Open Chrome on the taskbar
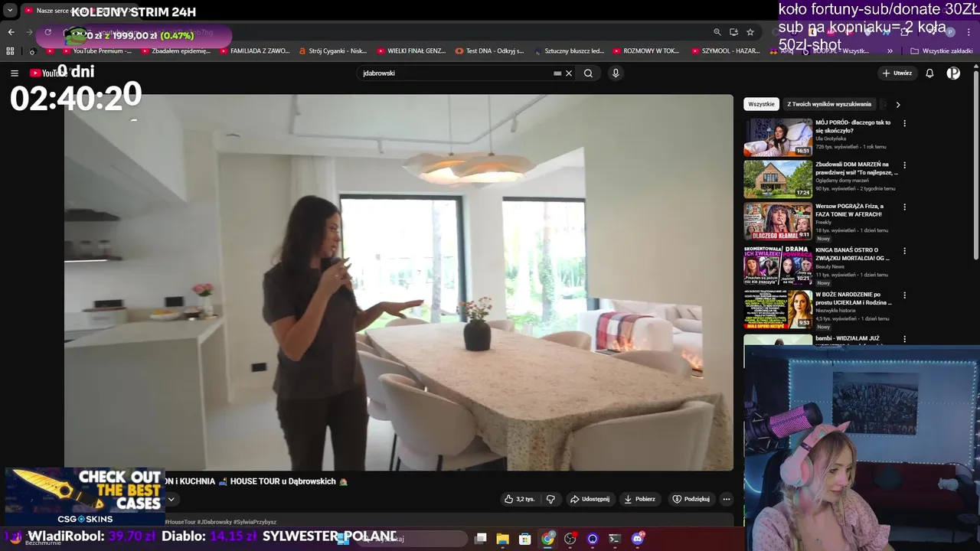The width and height of the screenshot is (980, 551). 547,539
